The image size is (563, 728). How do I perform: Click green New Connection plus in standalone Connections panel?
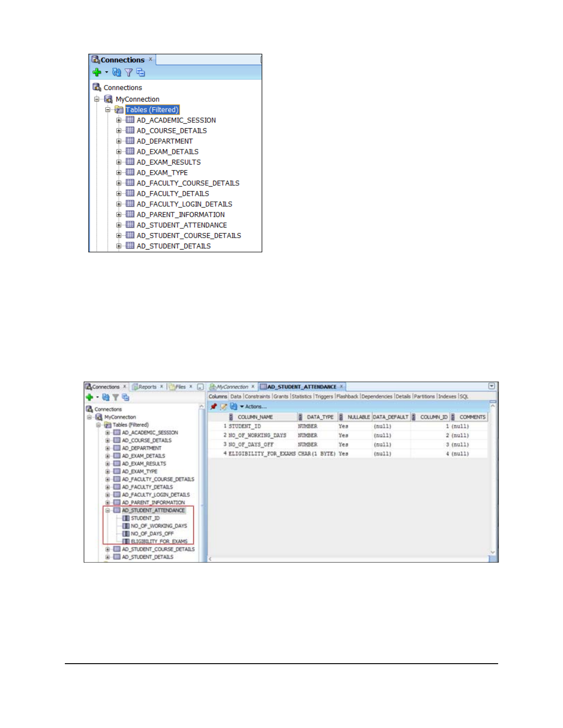pyautogui.click(x=97, y=72)
